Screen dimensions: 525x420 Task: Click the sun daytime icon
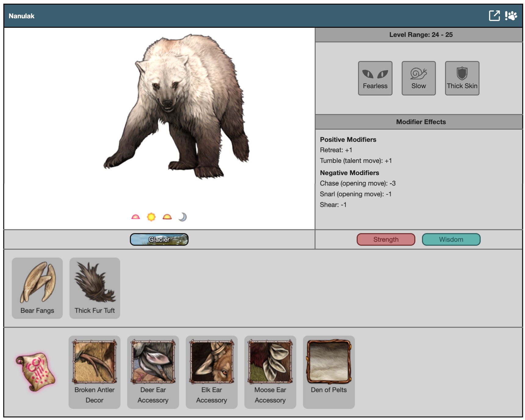(x=151, y=217)
